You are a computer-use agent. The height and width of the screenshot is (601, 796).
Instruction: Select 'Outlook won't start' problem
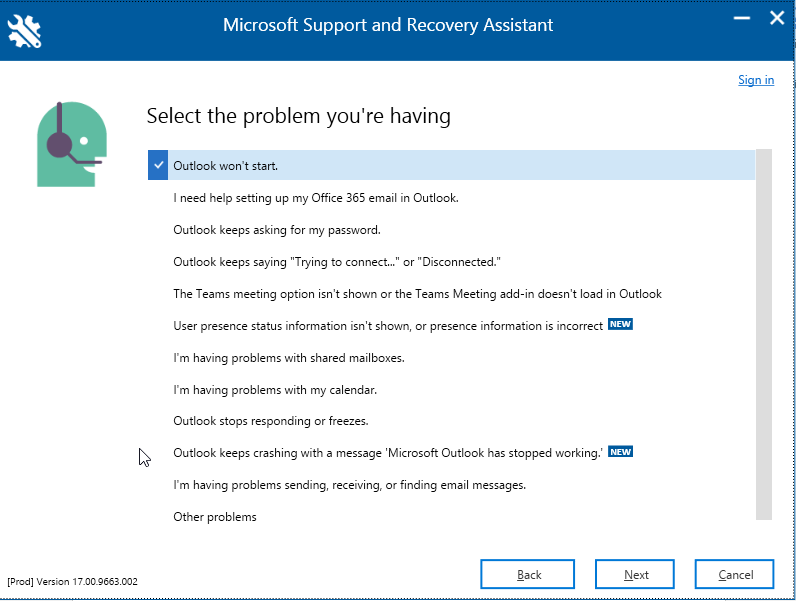(x=451, y=165)
